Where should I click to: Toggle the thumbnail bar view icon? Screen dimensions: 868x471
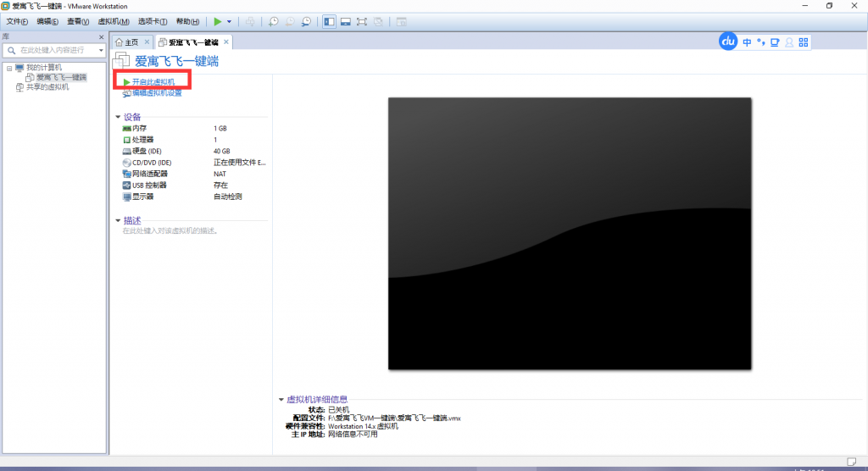tap(346, 21)
